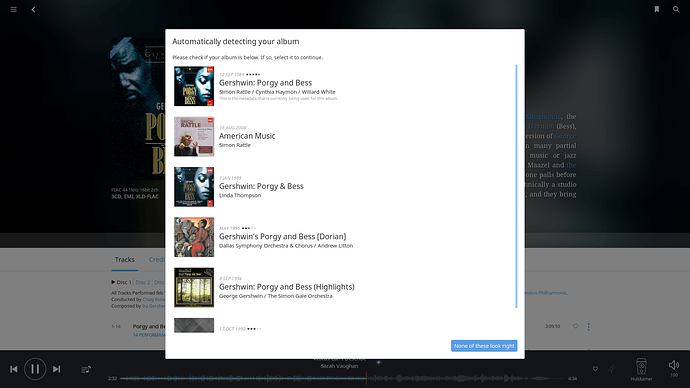
Task: Open the bookmarks icon
Action: (x=657, y=9)
